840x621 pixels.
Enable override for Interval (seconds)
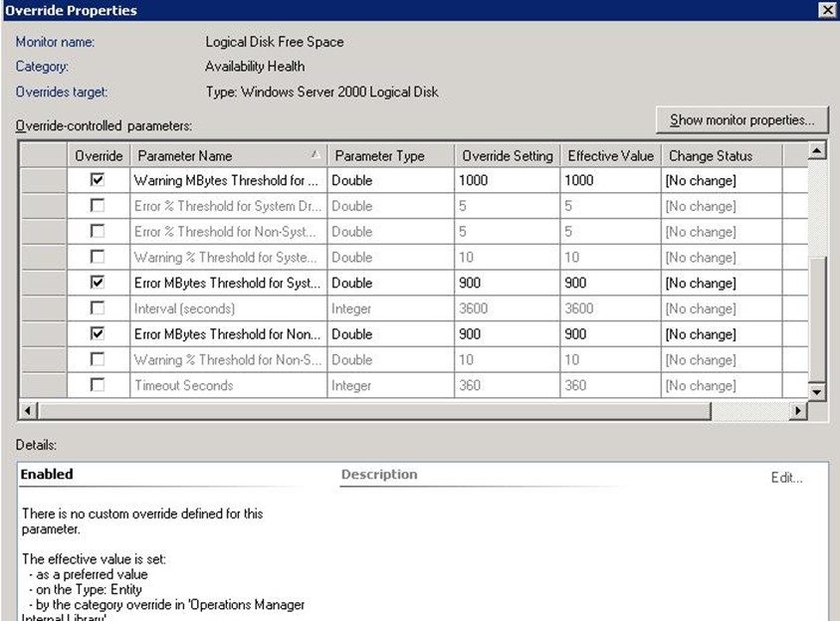98,309
